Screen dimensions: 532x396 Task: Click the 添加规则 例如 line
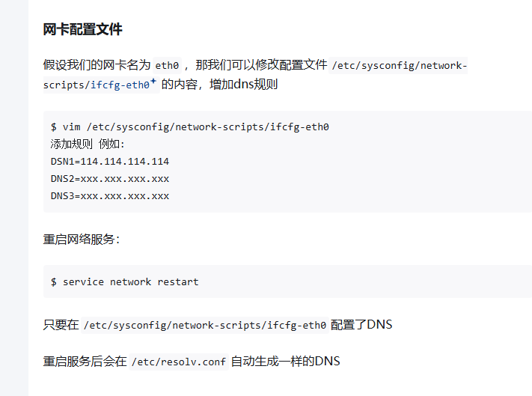coord(88,144)
